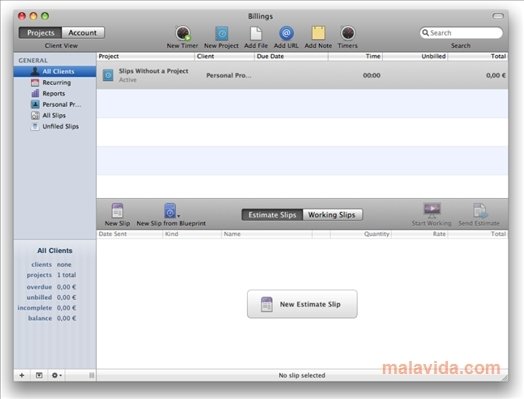This screenshot has width=524, height=399.
Task: Sort projects by the Unbilled column header
Action: point(415,56)
